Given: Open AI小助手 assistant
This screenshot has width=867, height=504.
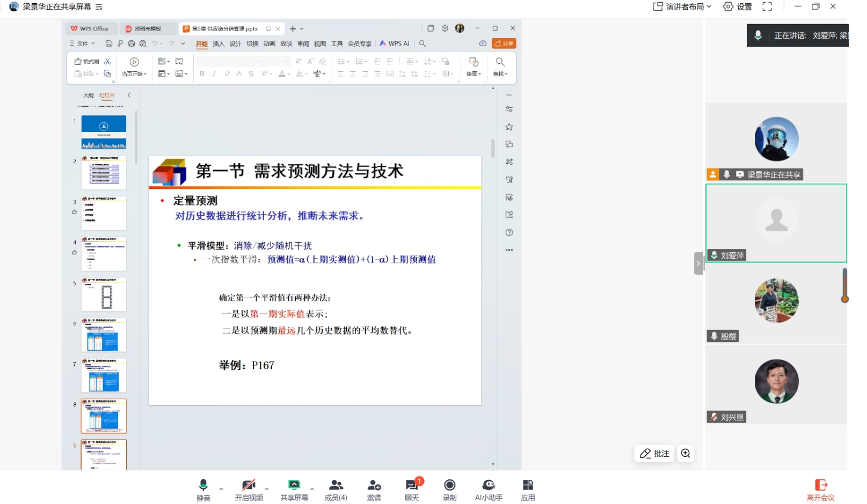Looking at the screenshot, I should [488, 486].
